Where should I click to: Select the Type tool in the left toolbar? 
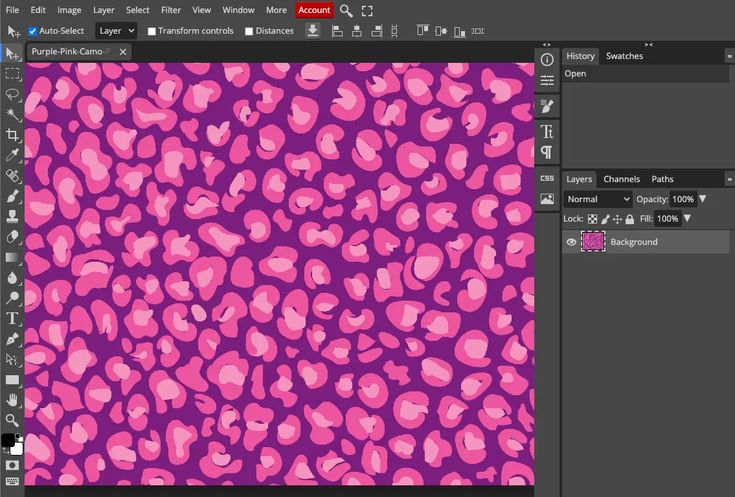pos(12,318)
